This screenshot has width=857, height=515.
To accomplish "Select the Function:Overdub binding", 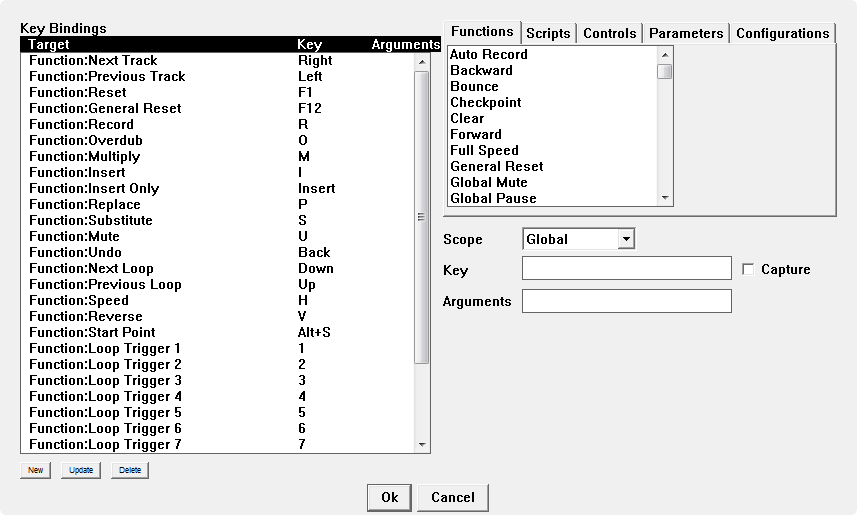I will [218, 141].
